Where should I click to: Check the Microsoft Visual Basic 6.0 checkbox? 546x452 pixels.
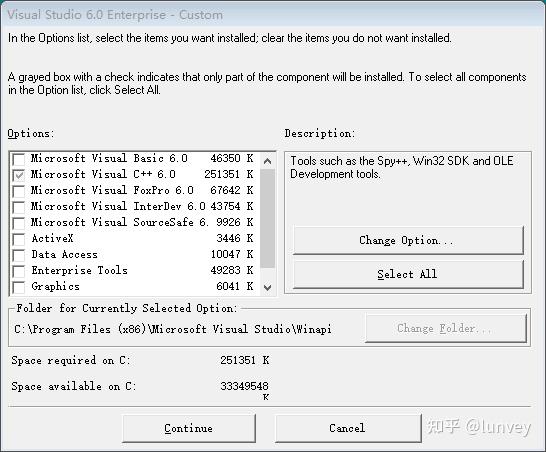18,159
